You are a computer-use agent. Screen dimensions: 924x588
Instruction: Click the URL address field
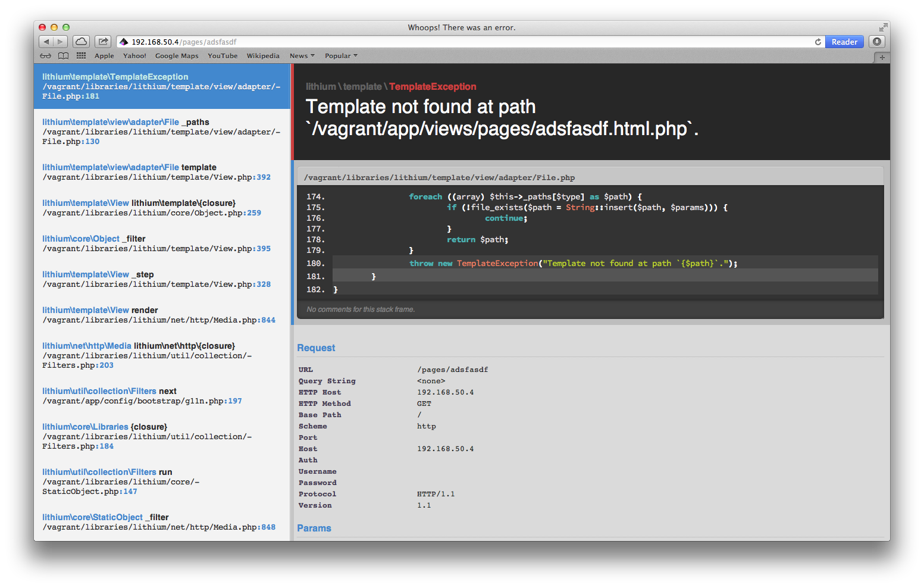point(470,42)
